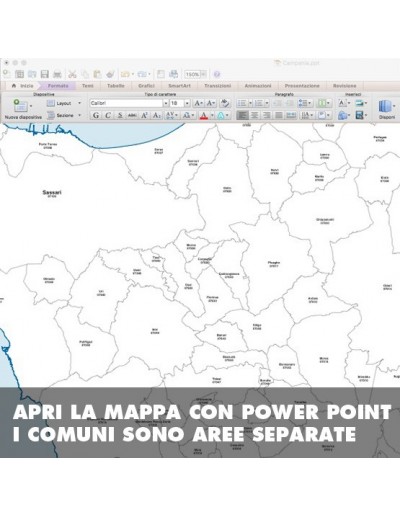
Task: Click the decrease indent icon
Action: tap(277, 103)
